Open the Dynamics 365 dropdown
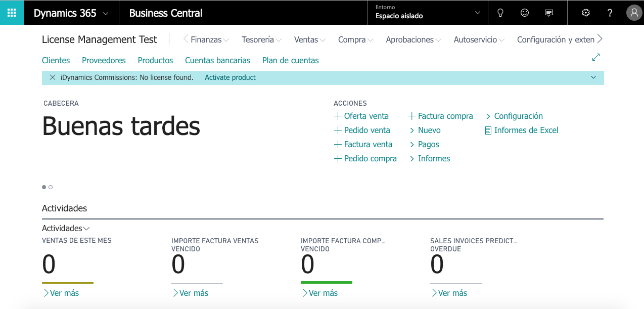 pos(71,13)
